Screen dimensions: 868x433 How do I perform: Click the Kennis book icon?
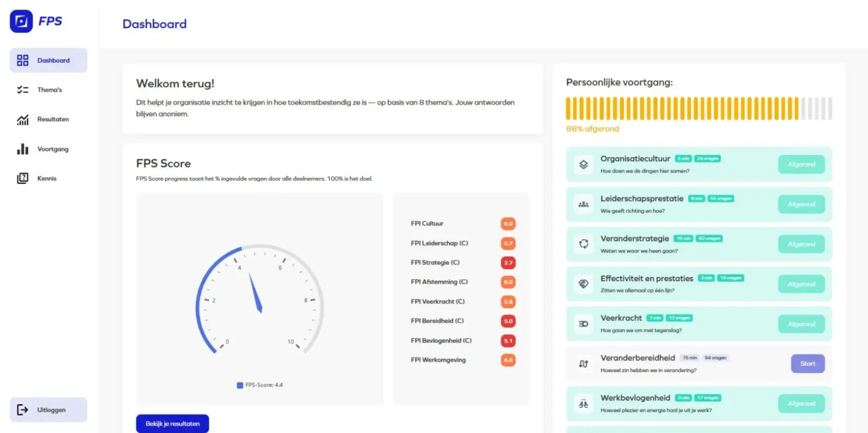click(x=22, y=178)
